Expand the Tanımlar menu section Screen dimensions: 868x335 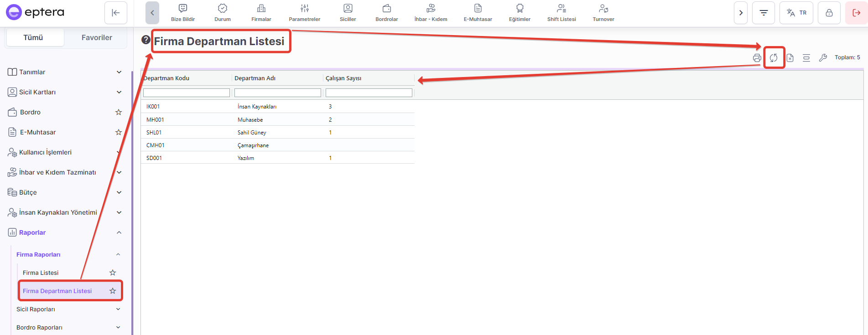coord(119,72)
